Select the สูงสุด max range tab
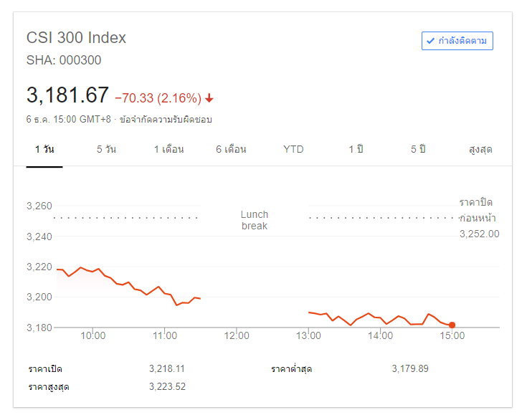The image size is (527, 420). point(480,150)
